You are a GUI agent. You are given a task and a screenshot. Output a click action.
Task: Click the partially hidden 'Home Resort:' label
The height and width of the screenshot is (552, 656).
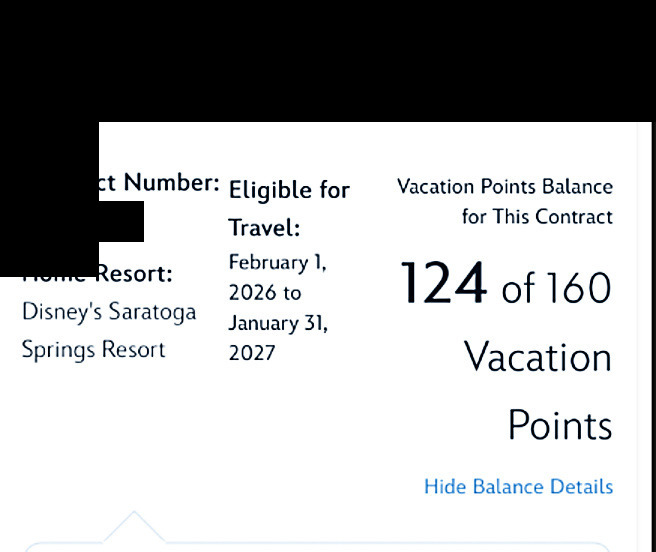134,273
